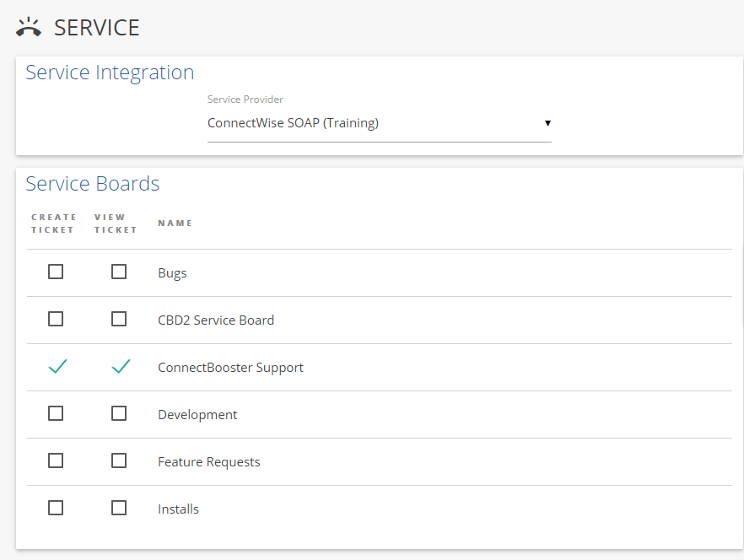Click the ConnectBooster Support board name
Viewport: 744px width, 560px height.
pyautogui.click(x=230, y=368)
